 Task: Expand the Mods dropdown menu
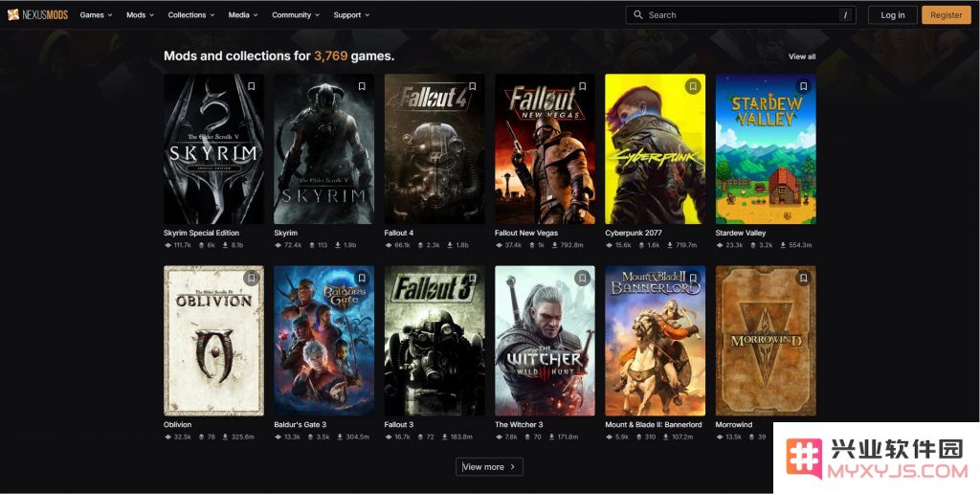coord(140,15)
